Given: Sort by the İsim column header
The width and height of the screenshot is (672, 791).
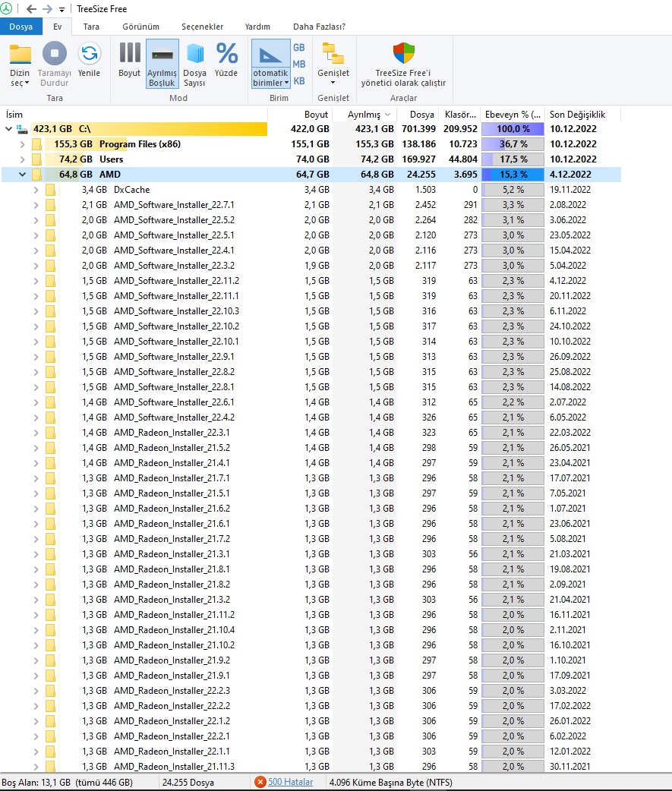Looking at the screenshot, I should coord(14,115).
